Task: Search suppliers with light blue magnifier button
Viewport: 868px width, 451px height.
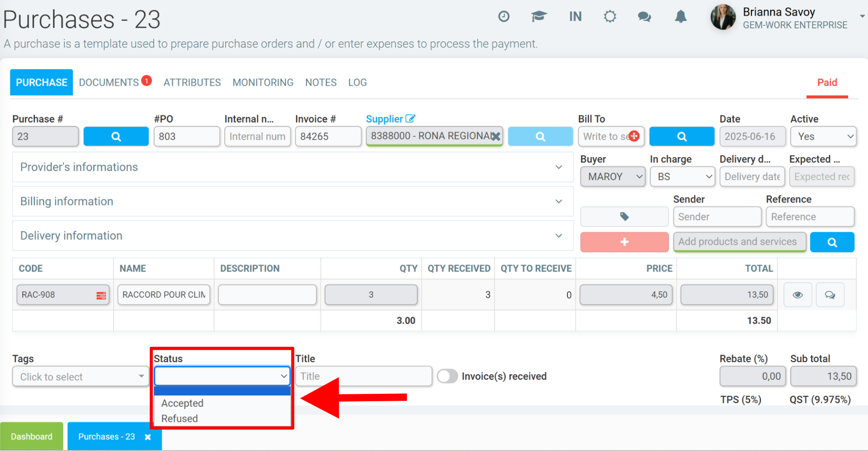Action: pyautogui.click(x=540, y=136)
